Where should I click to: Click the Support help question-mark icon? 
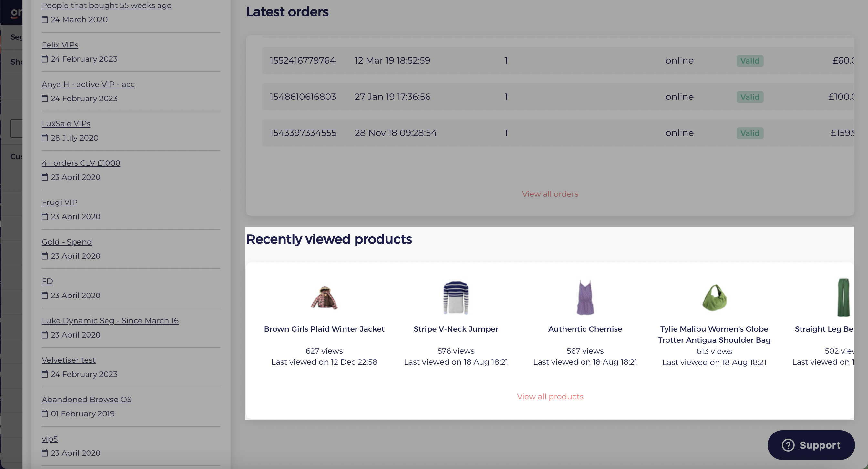click(x=788, y=445)
